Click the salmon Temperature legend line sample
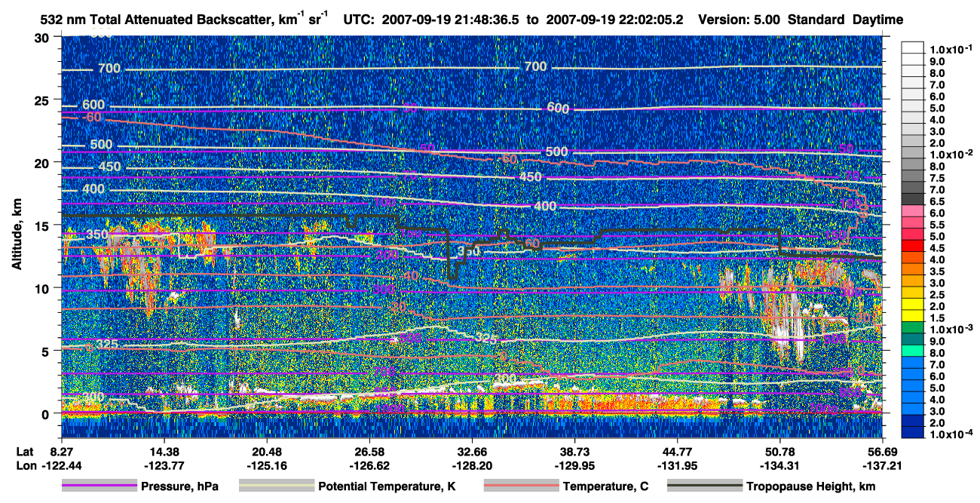Viewport: 980px width, 503px height. click(521, 486)
